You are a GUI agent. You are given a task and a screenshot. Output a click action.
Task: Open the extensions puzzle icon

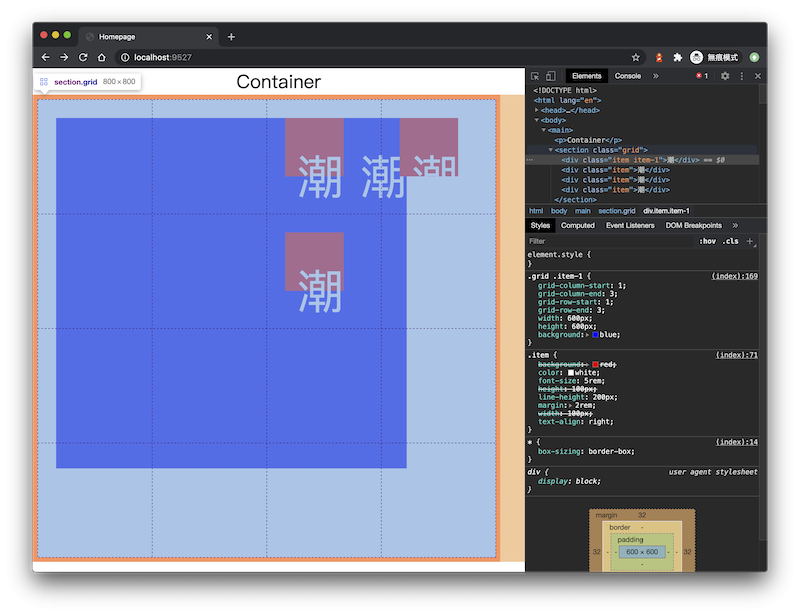tap(678, 57)
